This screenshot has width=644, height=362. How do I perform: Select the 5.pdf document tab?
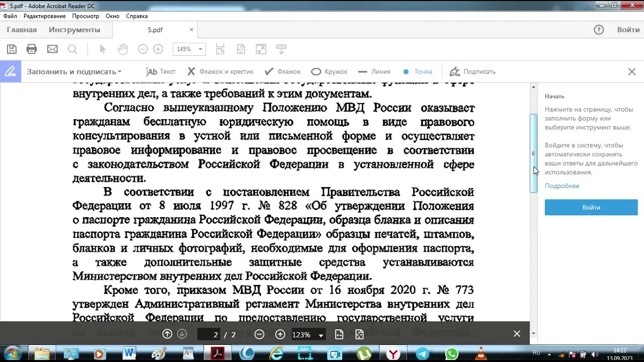(155, 30)
